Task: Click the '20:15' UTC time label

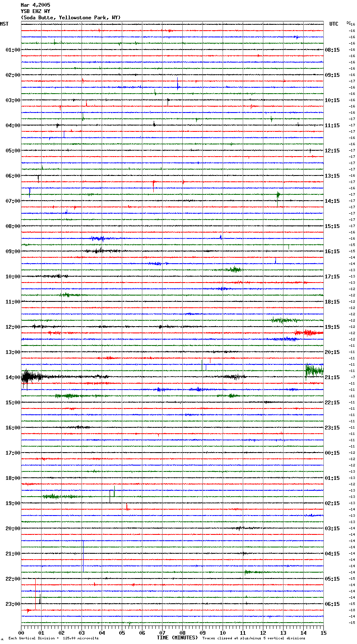Action: coord(332,352)
